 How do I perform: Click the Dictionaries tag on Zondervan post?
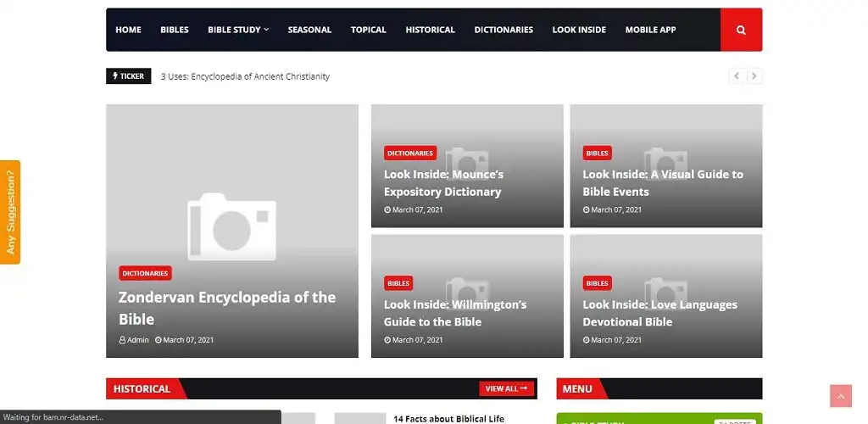145,273
